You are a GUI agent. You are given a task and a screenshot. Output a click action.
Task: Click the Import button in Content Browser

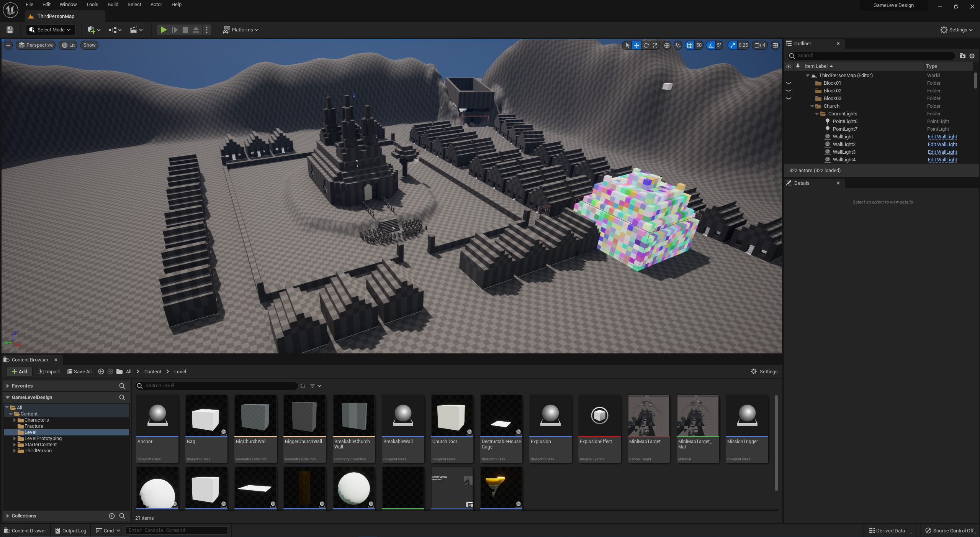[49, 371]
